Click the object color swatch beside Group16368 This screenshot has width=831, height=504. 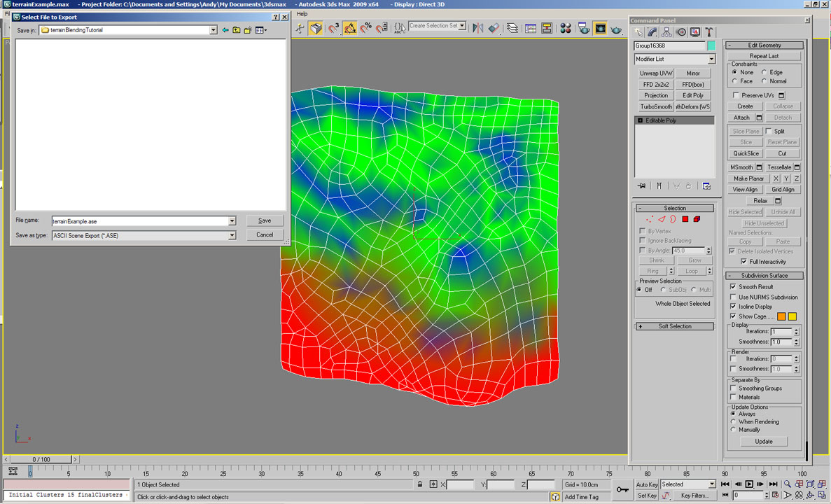(x=711, y=45)
